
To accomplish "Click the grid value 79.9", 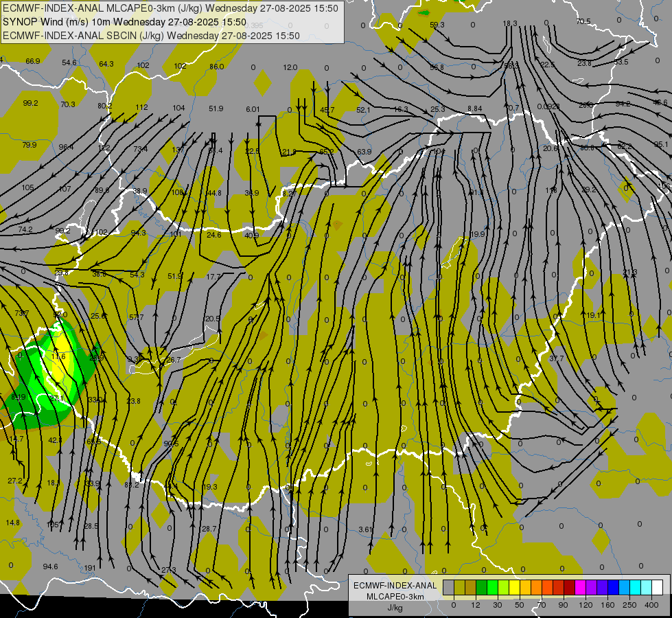I will tap(29, 145).
